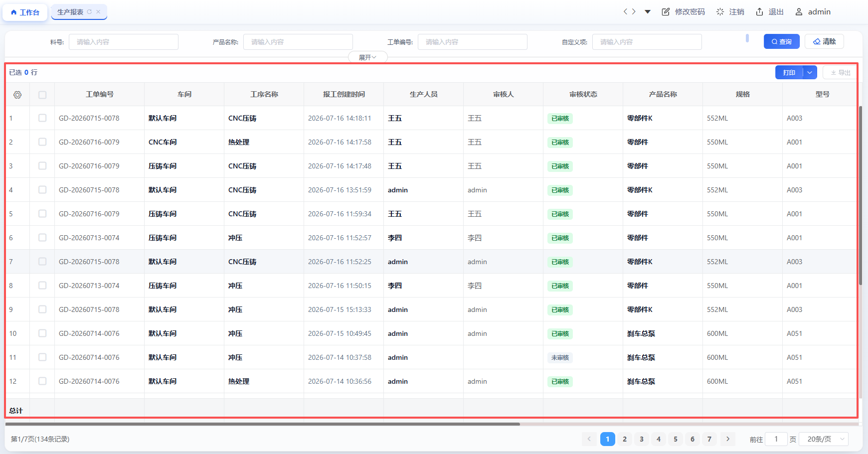
Task: Open the 20条/页 page size dropdown
Action: coord(824,439)
